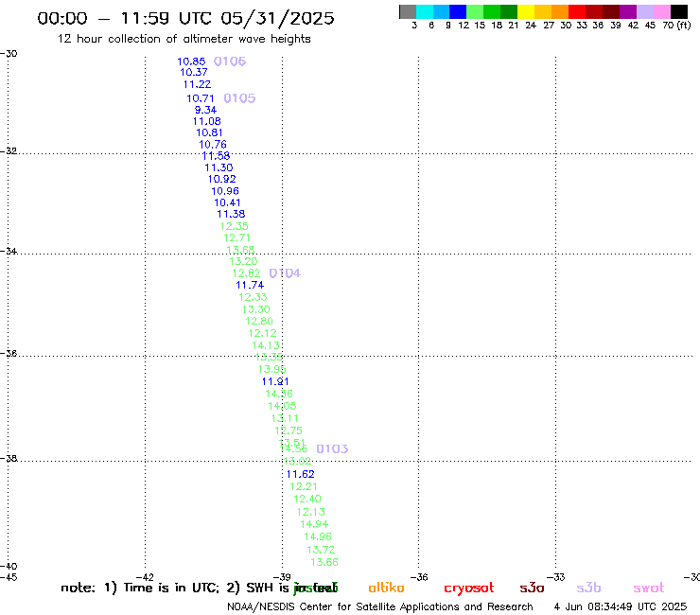Click the 12.82 wave height value

(247, 272)
